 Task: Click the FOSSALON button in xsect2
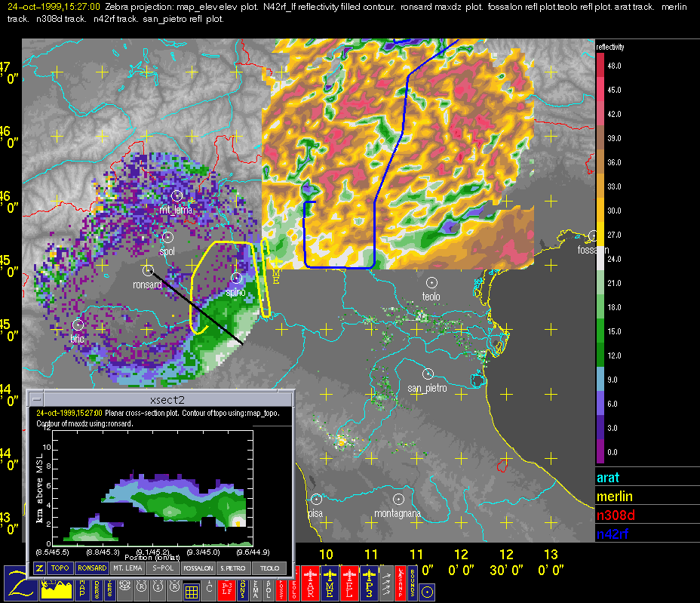[199, 568]
